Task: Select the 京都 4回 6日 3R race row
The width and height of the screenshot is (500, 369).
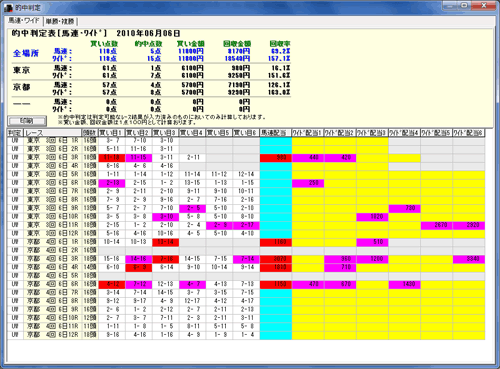Action: [246, 259]
